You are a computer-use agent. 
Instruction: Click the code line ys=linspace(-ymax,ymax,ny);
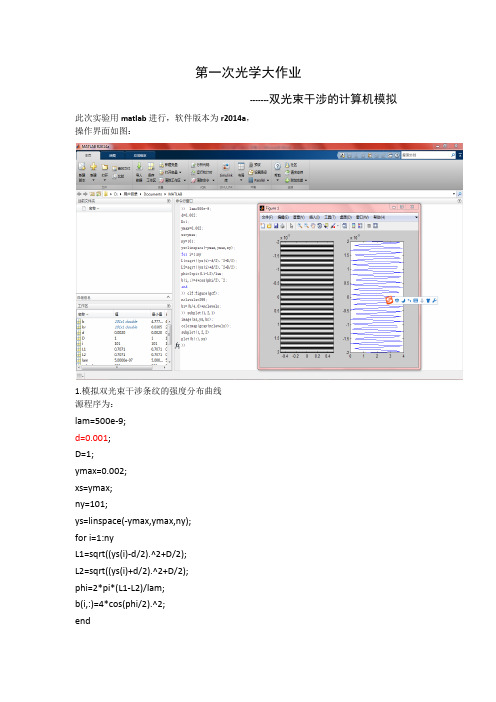[x=133, y=521]
